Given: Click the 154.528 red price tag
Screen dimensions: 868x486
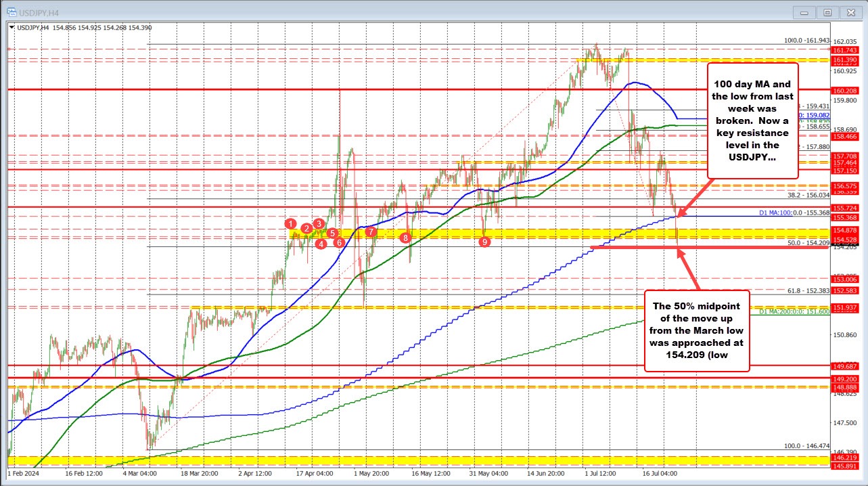Looking at the screenshot, I should click(x=845, y=240).
